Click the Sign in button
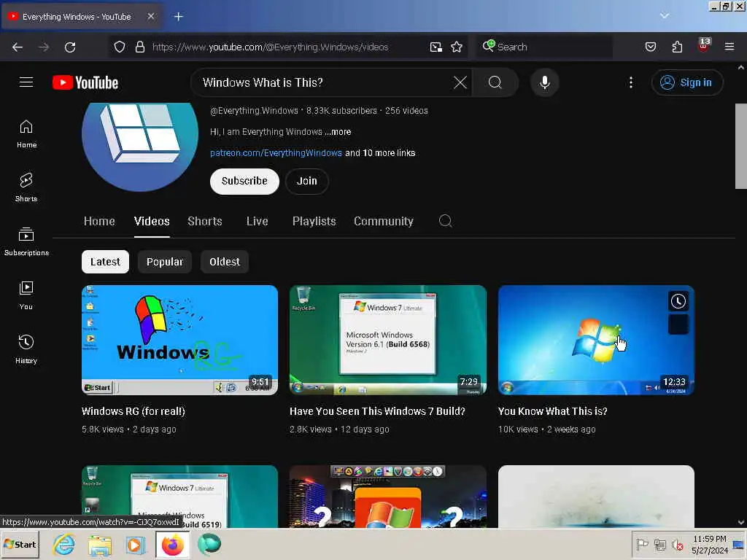747x560 pixels. coord(687,82)
